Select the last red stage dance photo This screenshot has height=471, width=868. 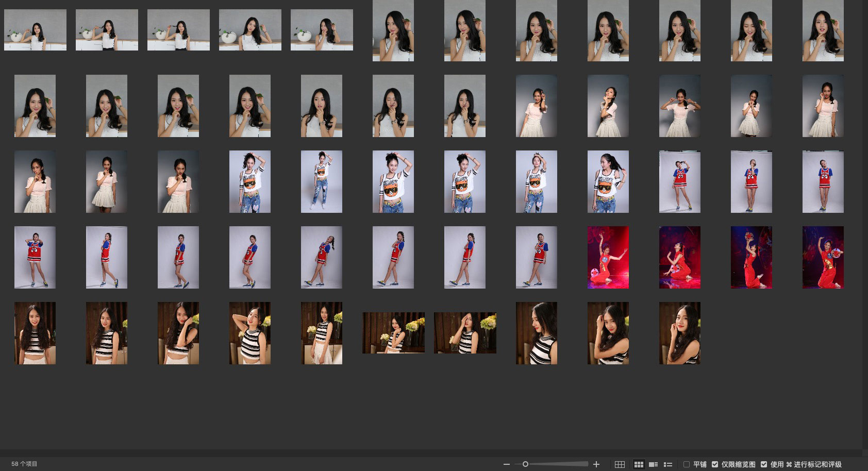click(x=823, y=257)
